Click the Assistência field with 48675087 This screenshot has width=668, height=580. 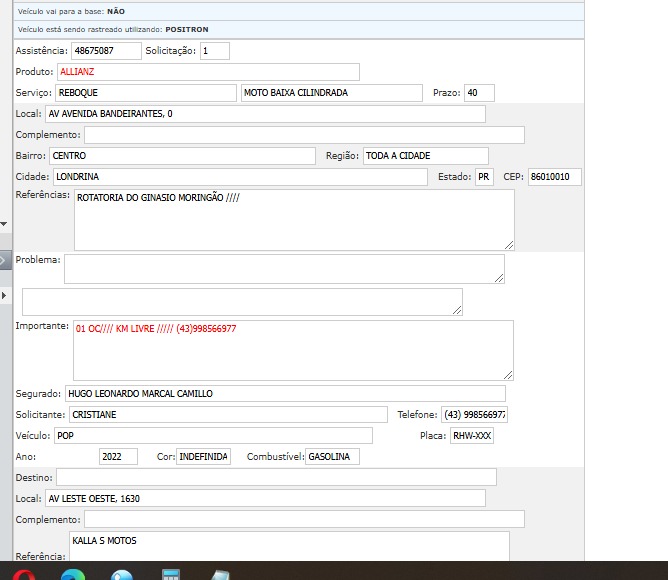pyautogui.click(x=106, y=51)
